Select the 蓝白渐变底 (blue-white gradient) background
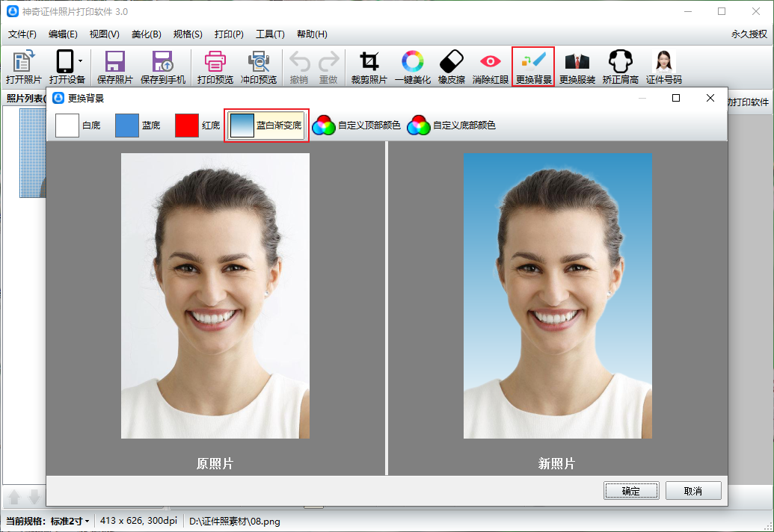The width and height of the screenshot is (774, 532). pos(266,126)
